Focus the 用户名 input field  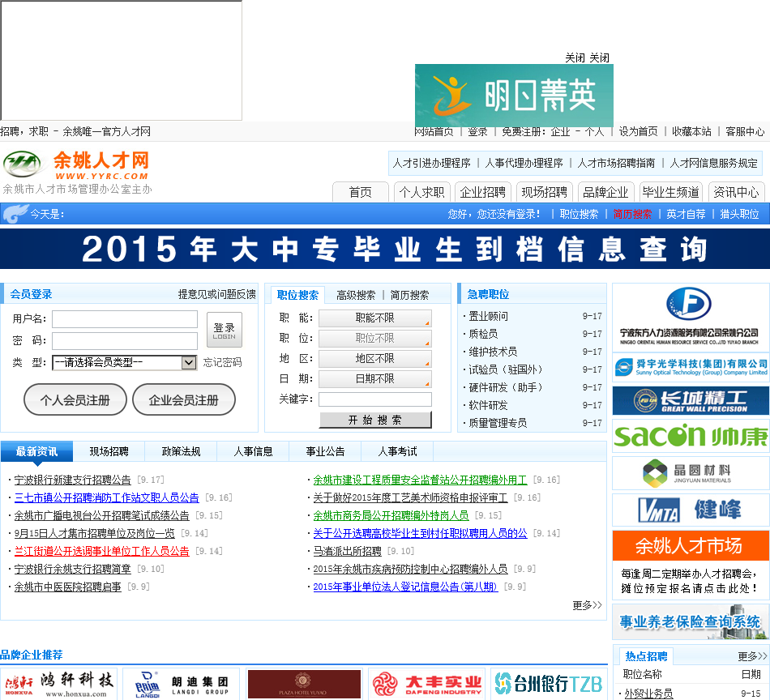click(x=125, y=319)
